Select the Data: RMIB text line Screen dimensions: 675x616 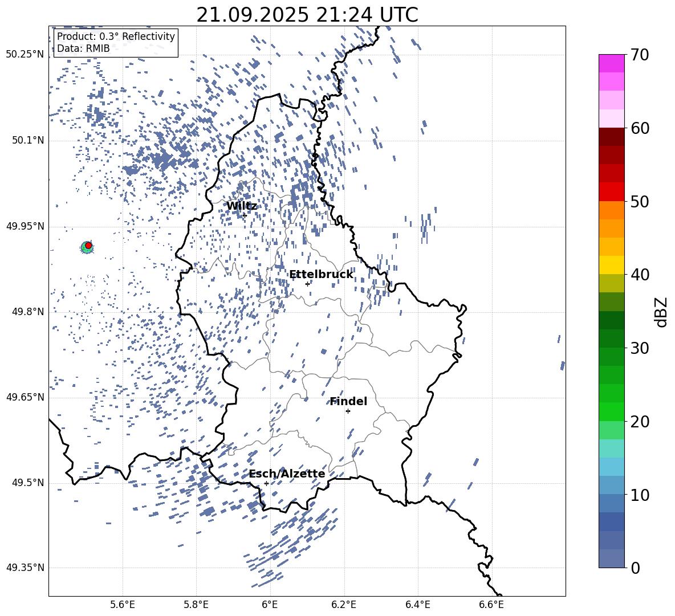[83, 49]
